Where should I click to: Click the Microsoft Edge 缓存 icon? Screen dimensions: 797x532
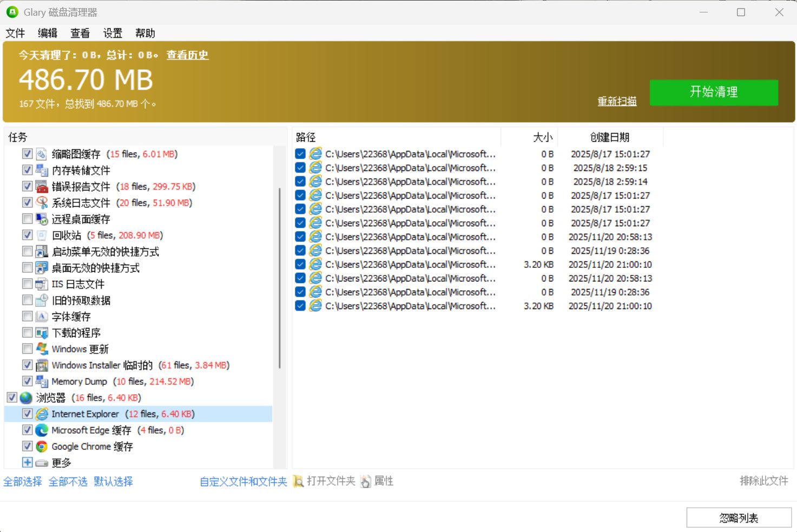click(41, 430)
